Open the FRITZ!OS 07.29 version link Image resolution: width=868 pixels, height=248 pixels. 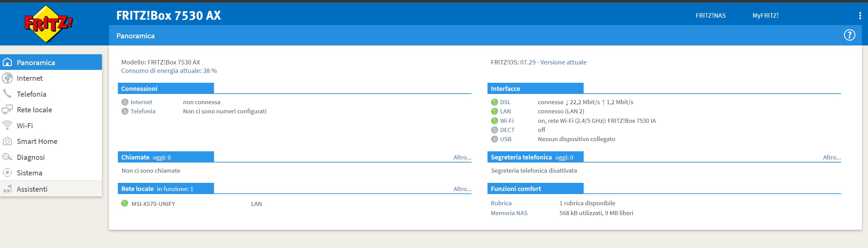click(x=553, y=62)
